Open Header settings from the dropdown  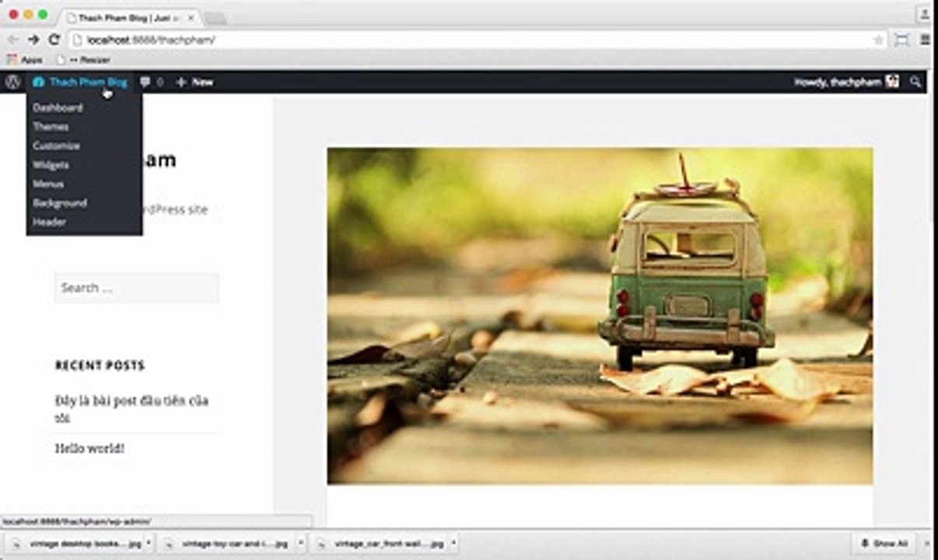pos(49,222)
